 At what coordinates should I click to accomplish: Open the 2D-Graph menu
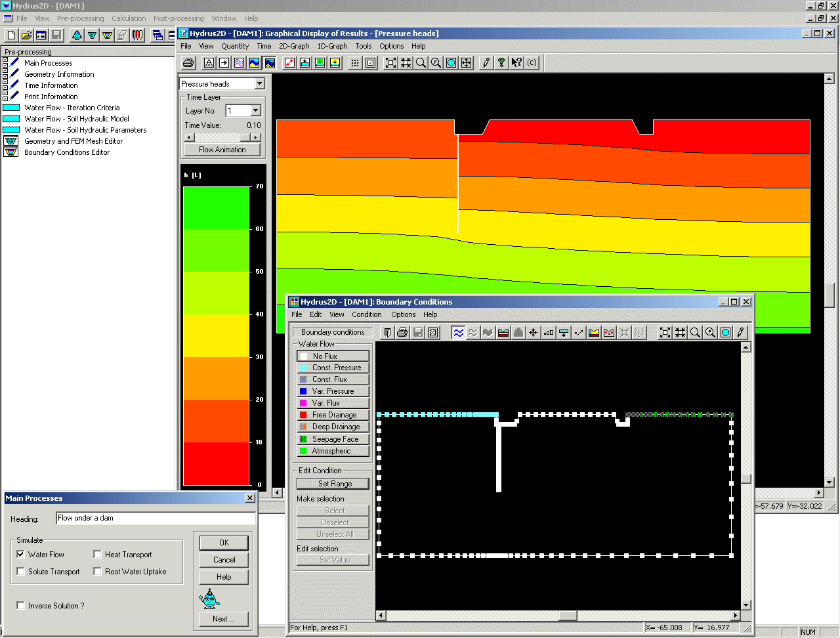tap(294, 46)
